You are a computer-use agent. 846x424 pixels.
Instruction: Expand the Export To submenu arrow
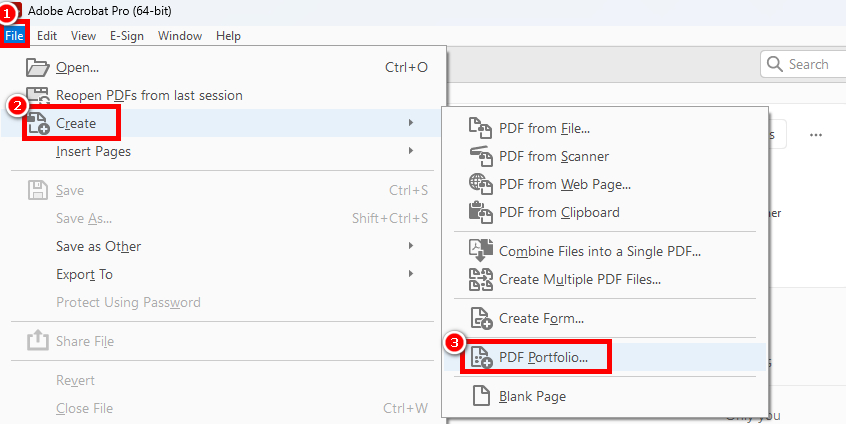[411, 274]
